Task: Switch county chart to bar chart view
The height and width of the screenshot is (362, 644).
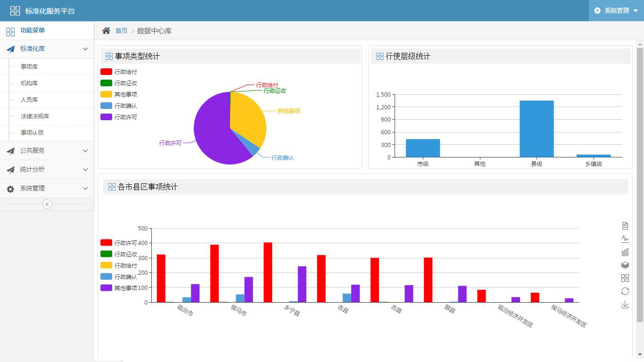Action: tap(625, 252)
